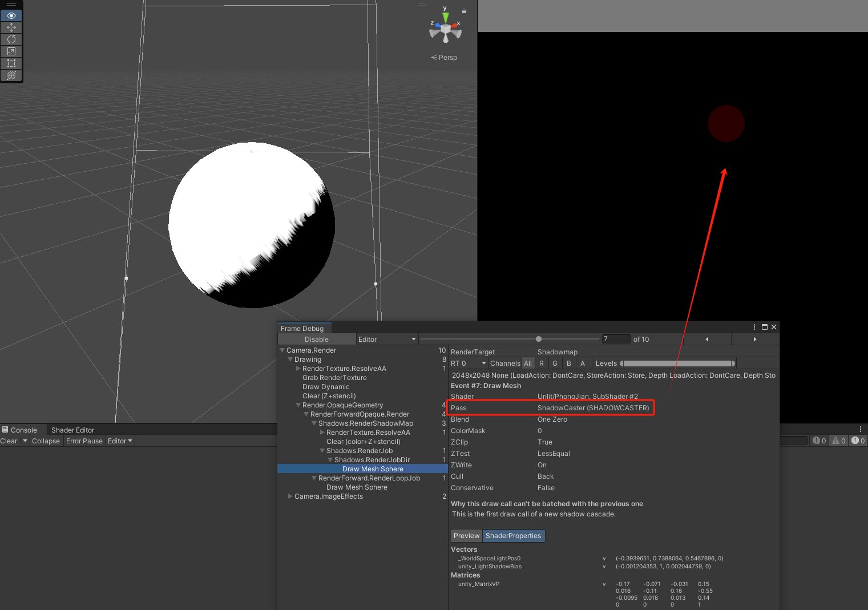Select the Rotate tool
Screen dimensions: 868x610
point(11,39)
